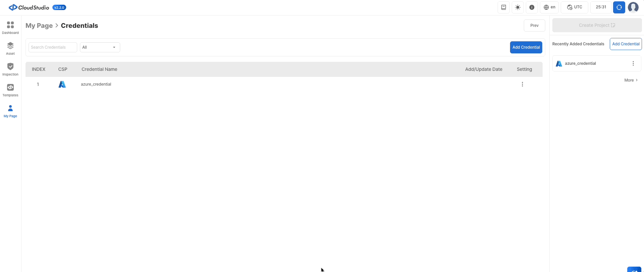Screen dimensions: 644x272
Task: Open the Templates section
Action: pos(10,90)
